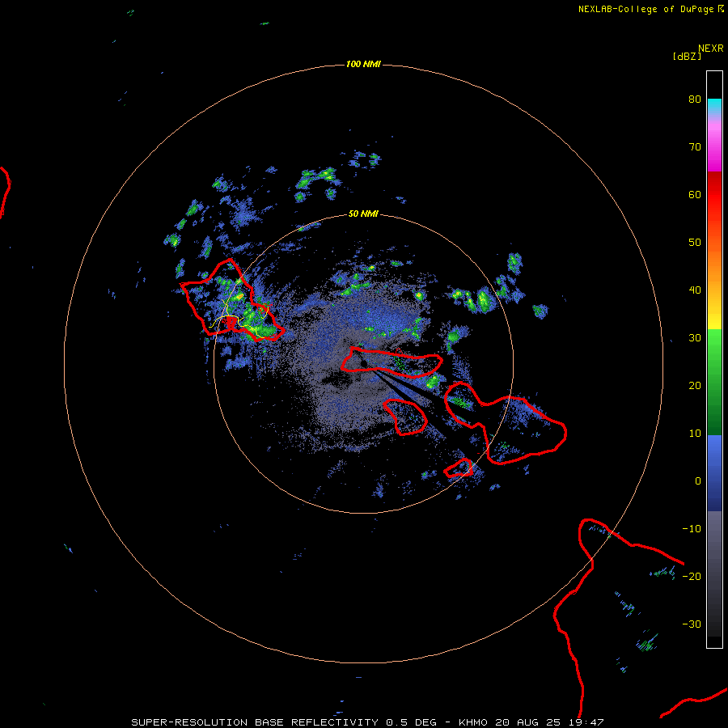Screen dimensions: 728x728
Task: Click the black radar site dot at center
Action: [x=363, y=363]
